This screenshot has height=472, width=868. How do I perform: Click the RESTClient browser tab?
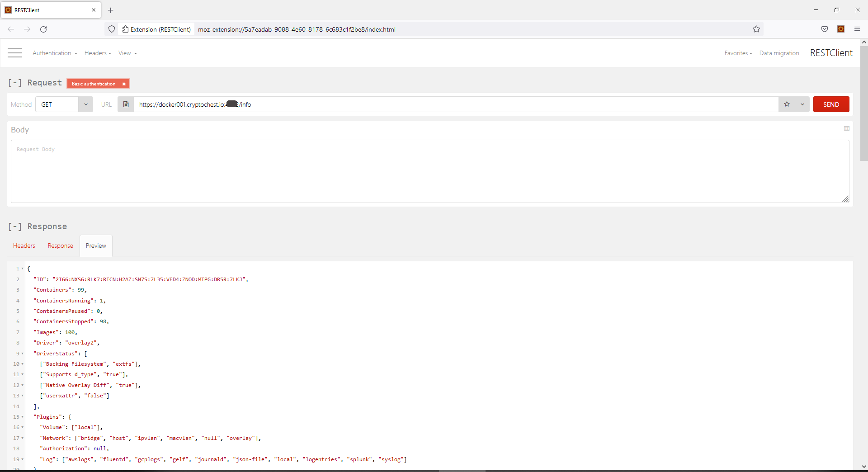pyautogui.click(x=51, y=10)
